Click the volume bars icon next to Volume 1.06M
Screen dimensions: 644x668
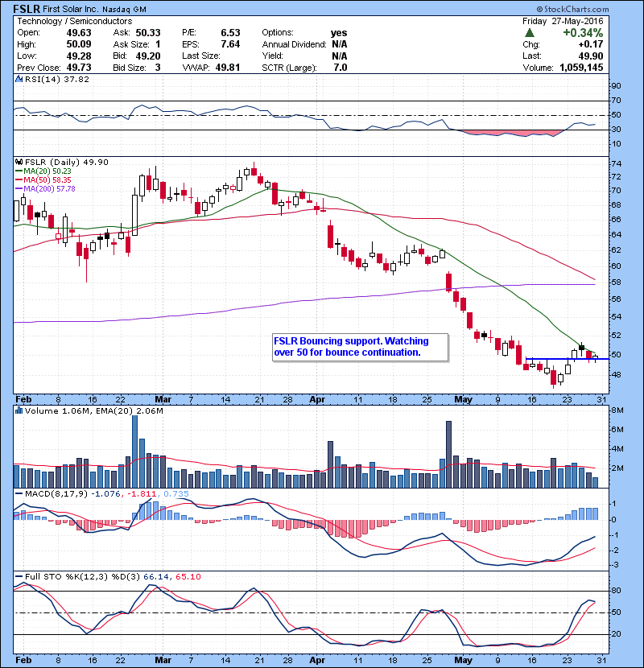pyautogui.click(x=19, y=410)
